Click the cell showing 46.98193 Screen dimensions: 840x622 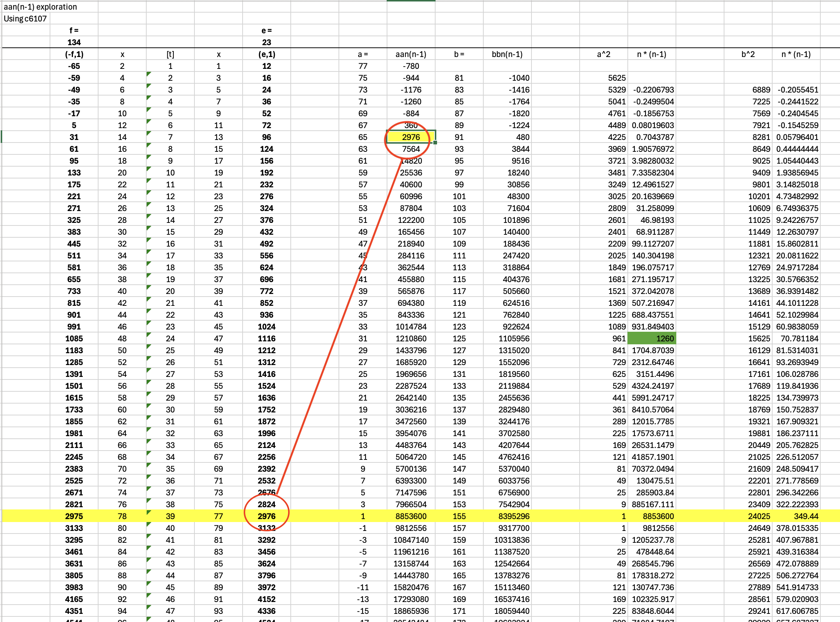651,220
